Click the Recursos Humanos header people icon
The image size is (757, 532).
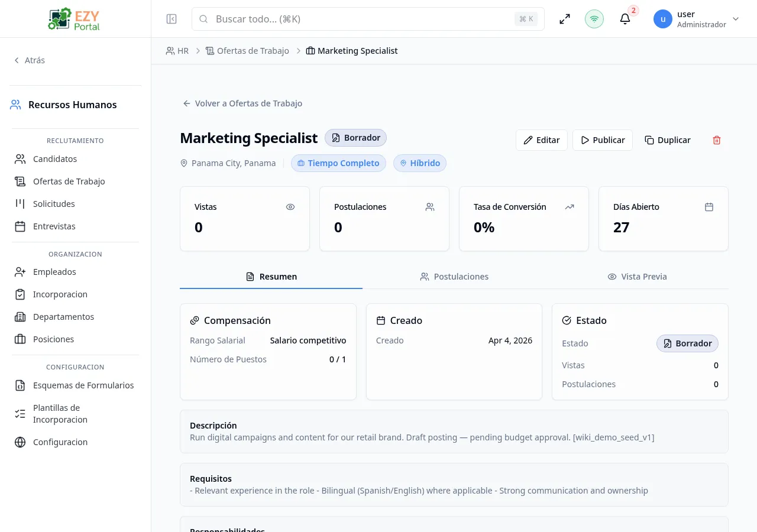point(15,105)
